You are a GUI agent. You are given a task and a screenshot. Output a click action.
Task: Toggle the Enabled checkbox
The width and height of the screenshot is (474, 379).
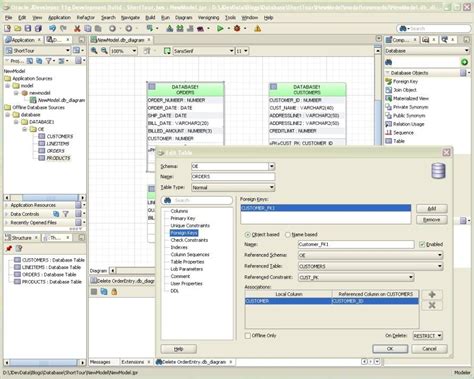point(422,244)
